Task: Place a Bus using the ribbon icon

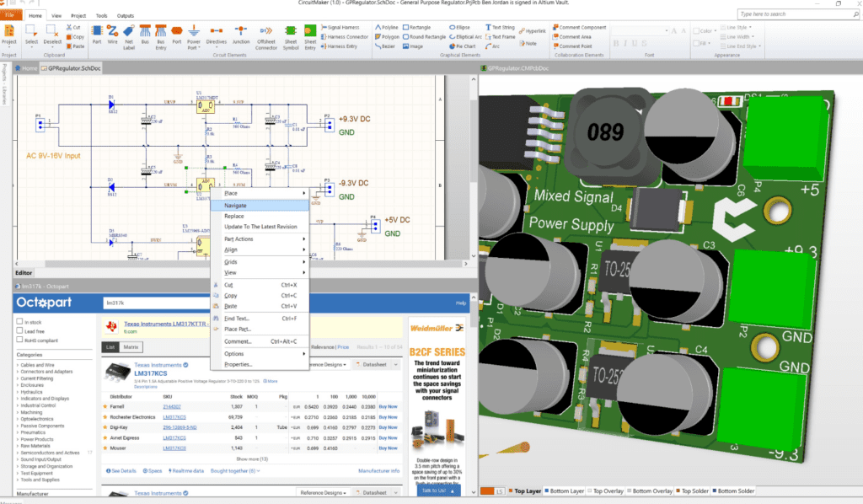Action: tap(145, 31)
